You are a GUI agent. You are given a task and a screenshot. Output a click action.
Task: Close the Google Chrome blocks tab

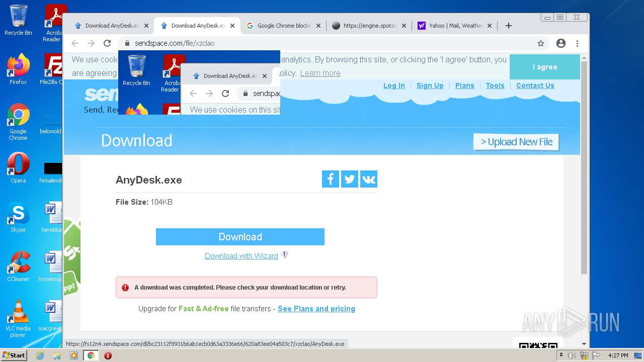318,26
